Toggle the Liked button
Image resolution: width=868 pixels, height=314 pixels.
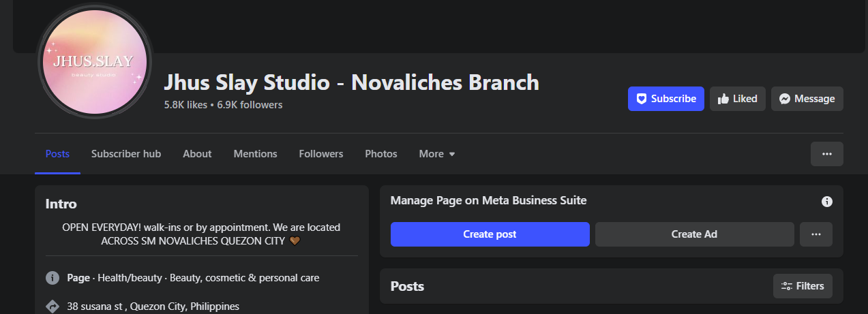pos(737,99)
